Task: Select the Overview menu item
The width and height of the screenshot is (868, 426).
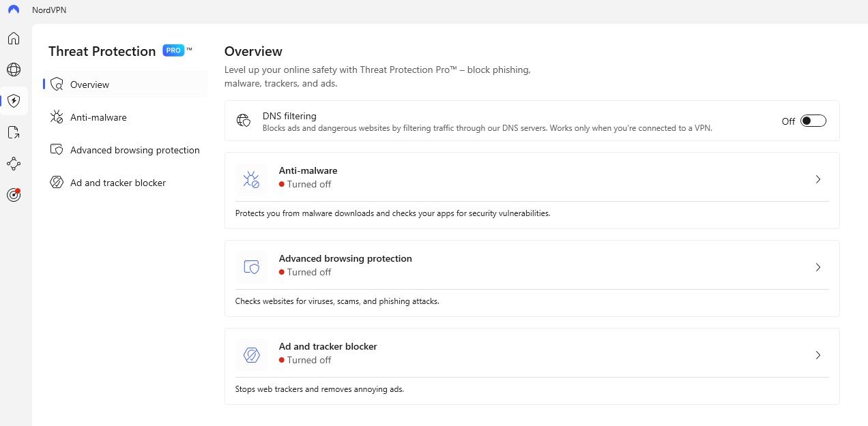Action: (89, 85)
